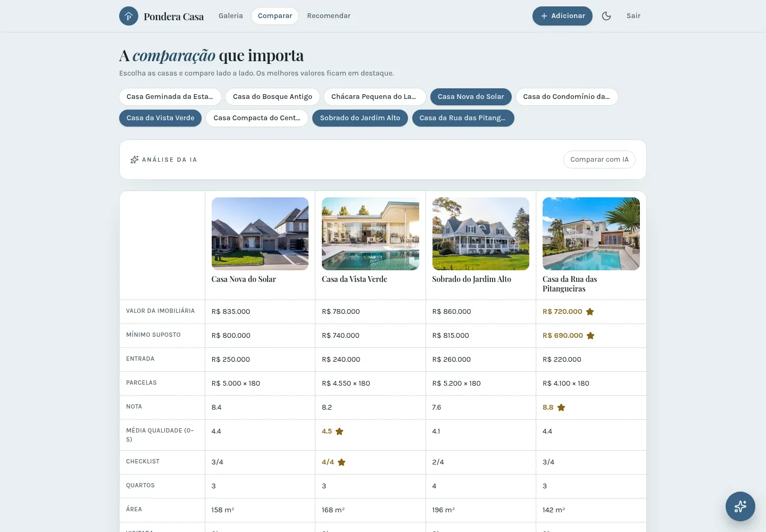
Task: Click the R$ 250.000 entrada cell
Action: point(260,360)
